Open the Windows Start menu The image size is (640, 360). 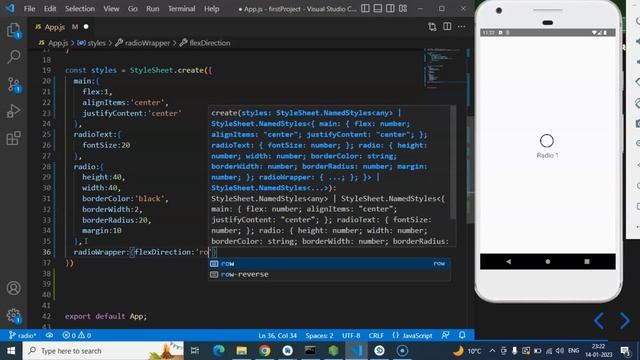(x=11, y=351)
